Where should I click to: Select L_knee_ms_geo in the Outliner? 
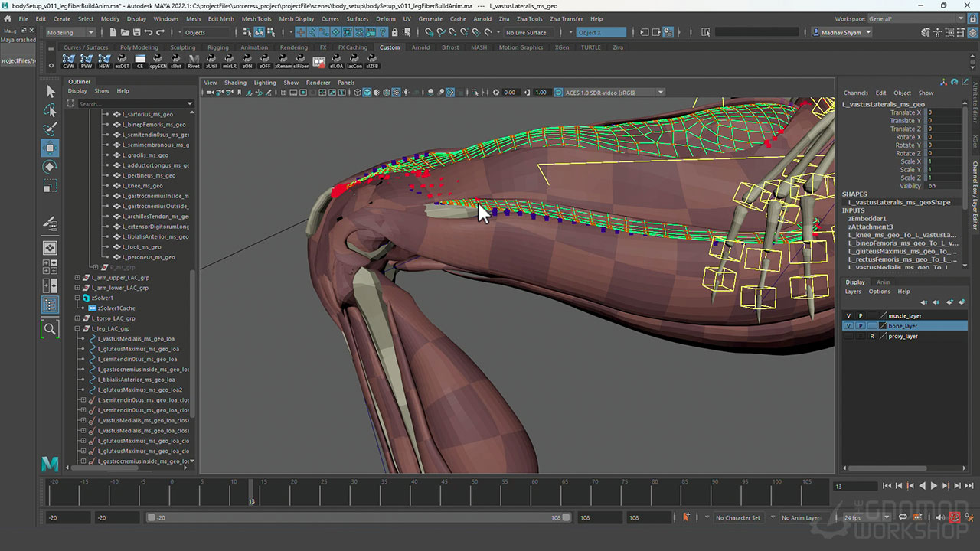tap(142, 186)
